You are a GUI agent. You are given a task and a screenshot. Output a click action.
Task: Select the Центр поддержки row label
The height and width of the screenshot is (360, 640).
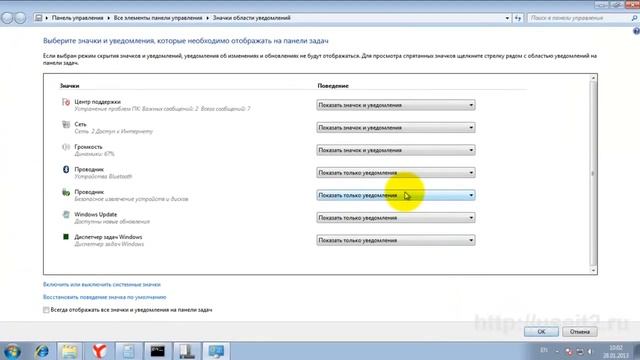point(98,102)
